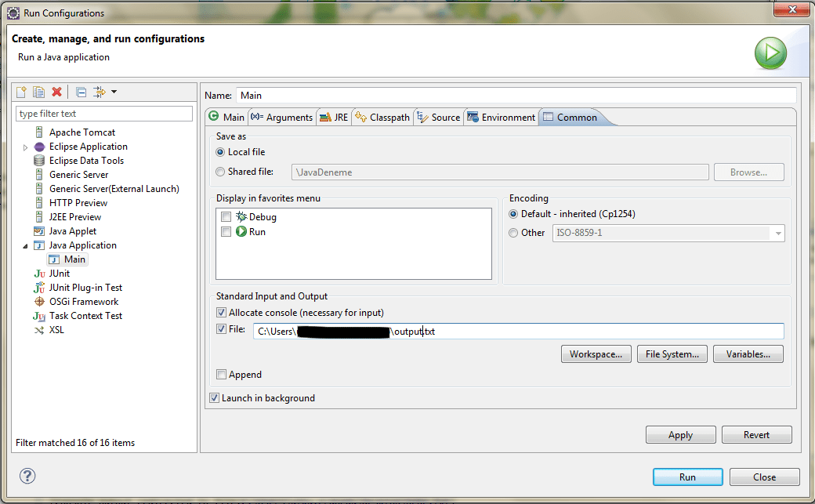Check Run in favorites menu
This screenshot has height=504, width=815.
tap(226, 231)
